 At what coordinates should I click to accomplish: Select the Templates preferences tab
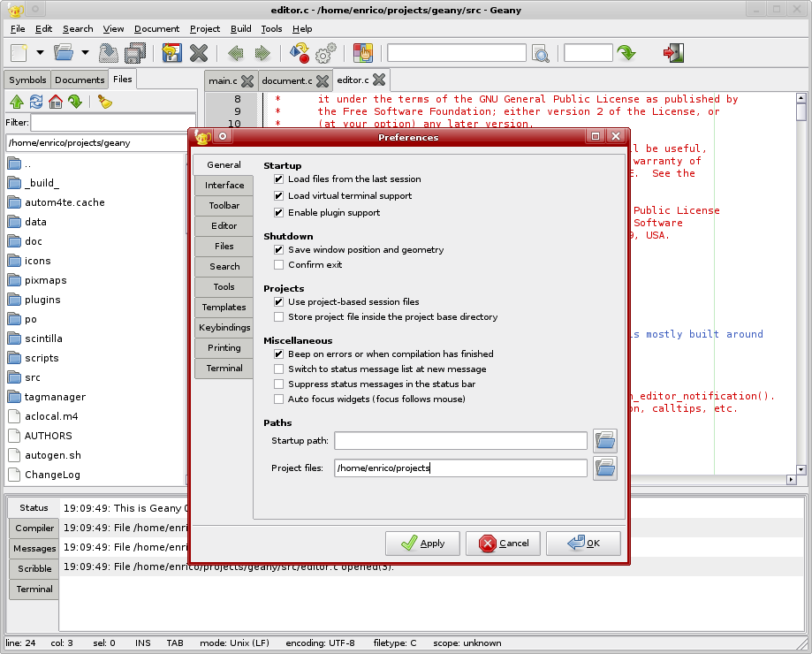tap(224, 307)
